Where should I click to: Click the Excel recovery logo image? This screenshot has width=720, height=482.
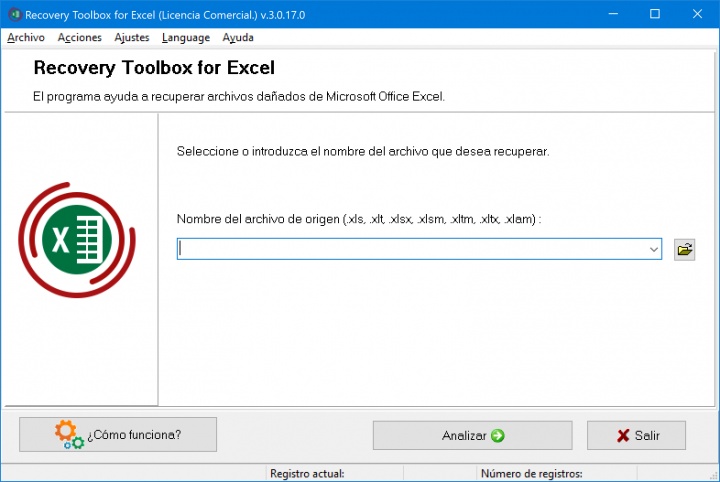click(77, 240)
